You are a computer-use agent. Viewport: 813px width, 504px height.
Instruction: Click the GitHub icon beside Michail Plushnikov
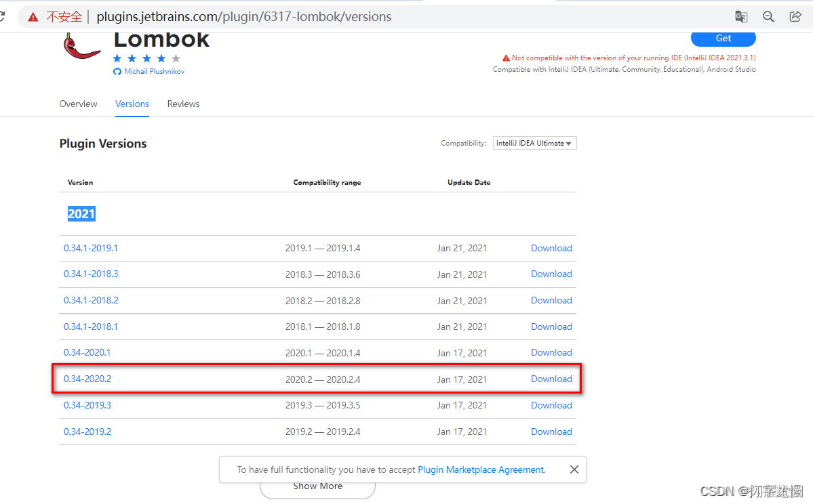tap(117, 72)
